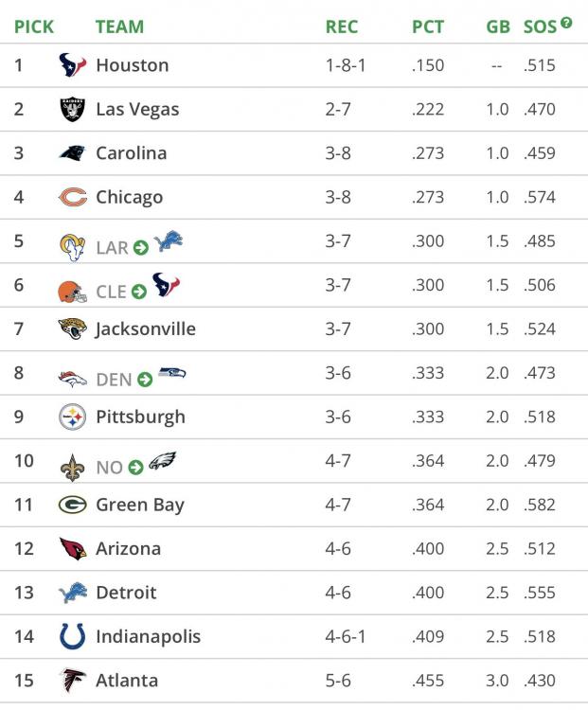Viewport: 588px width, 710px height.
Task: Click the Seahawks logo beside DEN
Action: 172,375
